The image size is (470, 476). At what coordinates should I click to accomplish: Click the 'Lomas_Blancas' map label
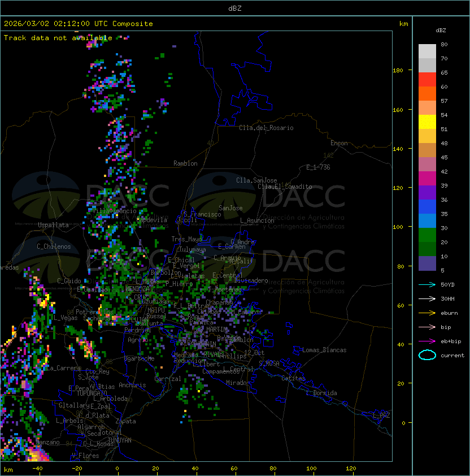(x=324, y=350)
